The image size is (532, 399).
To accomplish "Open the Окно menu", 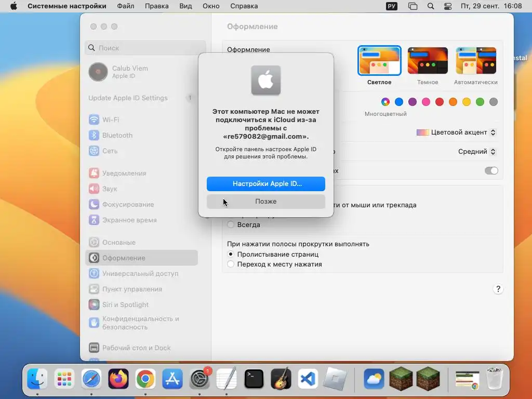I will [x=211, y=6].
